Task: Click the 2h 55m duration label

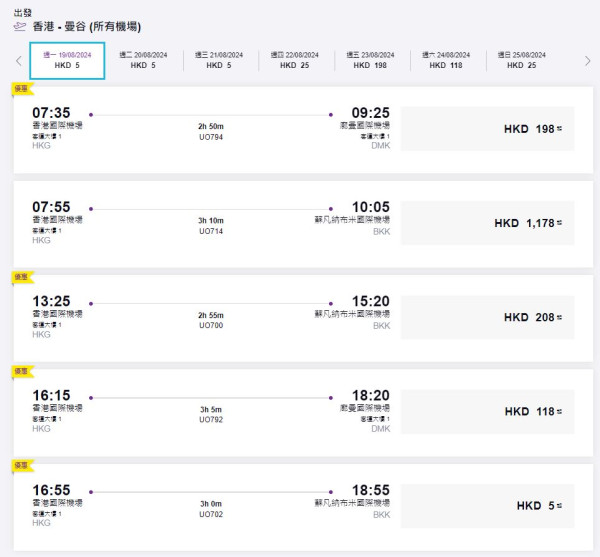Action: pos(211,315)
